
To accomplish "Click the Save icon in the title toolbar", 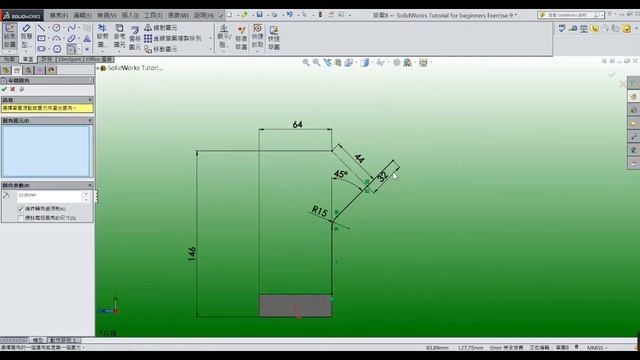I will [x=260, y=14].
